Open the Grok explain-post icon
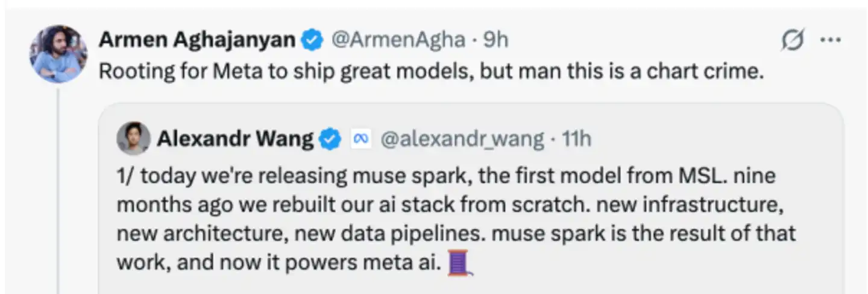Viewport: 868px width, 294px height. [792, 40]
